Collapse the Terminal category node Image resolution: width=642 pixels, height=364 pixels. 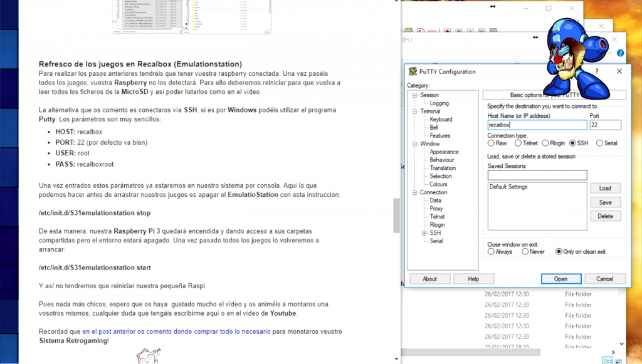pyautogui.click(x=414, y=112)
